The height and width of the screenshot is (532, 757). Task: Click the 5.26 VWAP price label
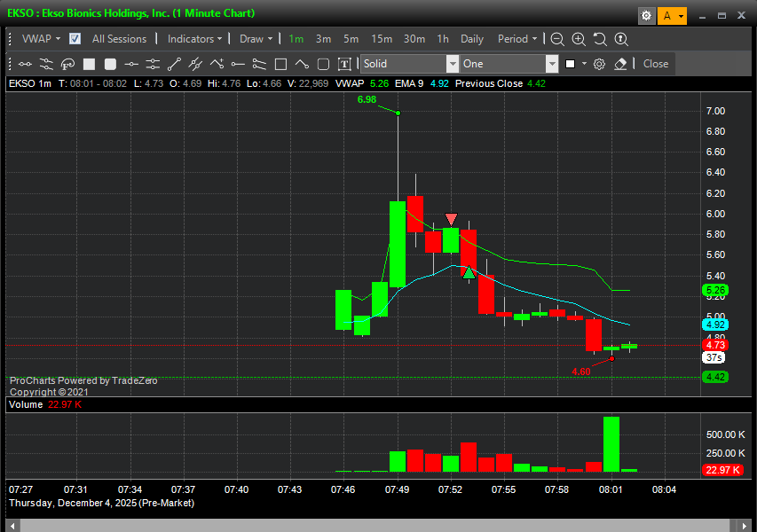pyautogui.click(x=715, y=290)
